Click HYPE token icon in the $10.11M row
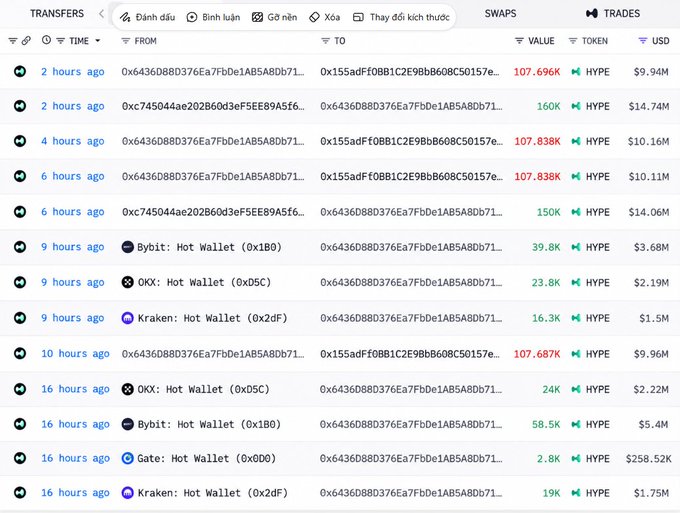 click(x=576, y=176)
